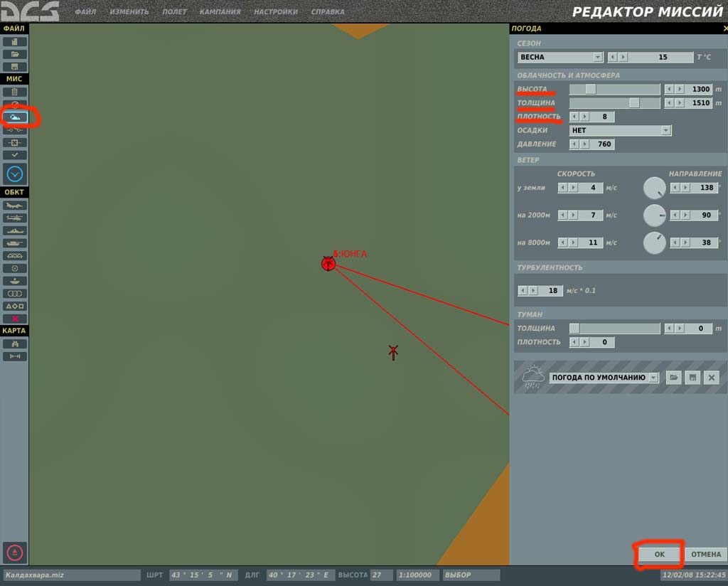
Task: Select the airplane placement tool
Action: 14,206
